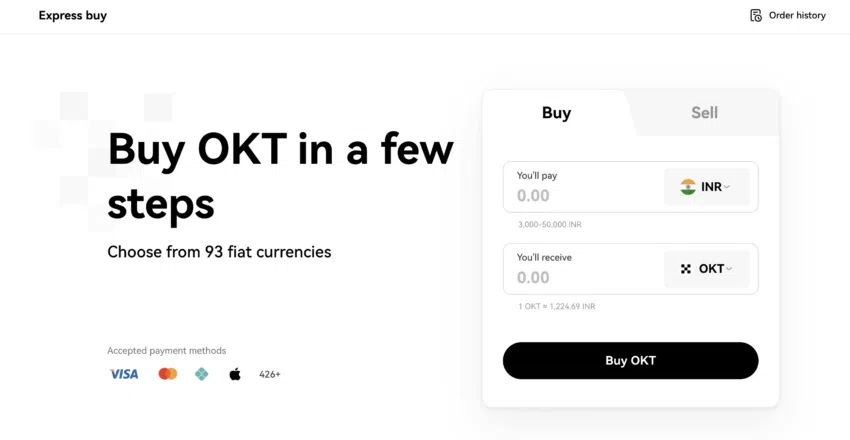Click the Accepted payment methods label

166,351
